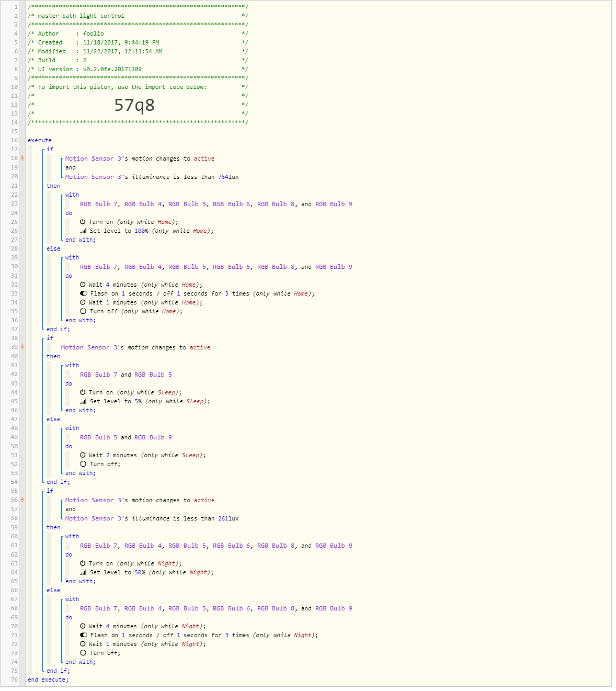Screen dimensions: 616x691
Task: Click the then keyword on line 59
Action: click(x=53, y=527)
